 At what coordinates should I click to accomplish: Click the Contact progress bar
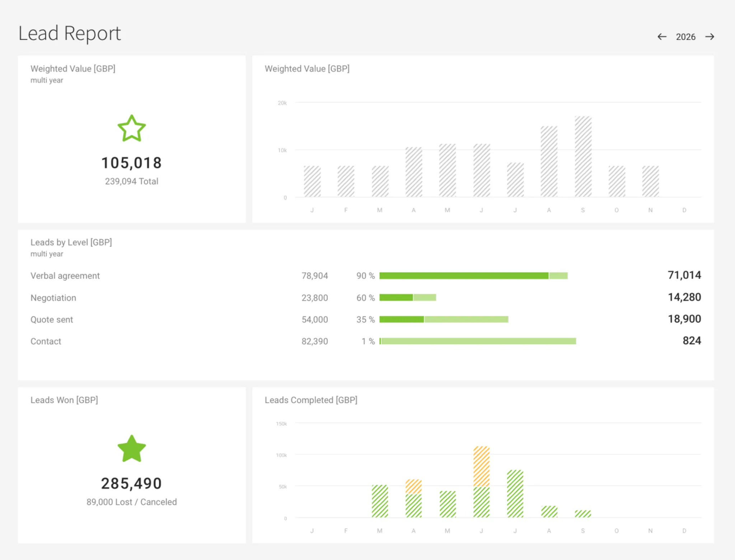478,341
